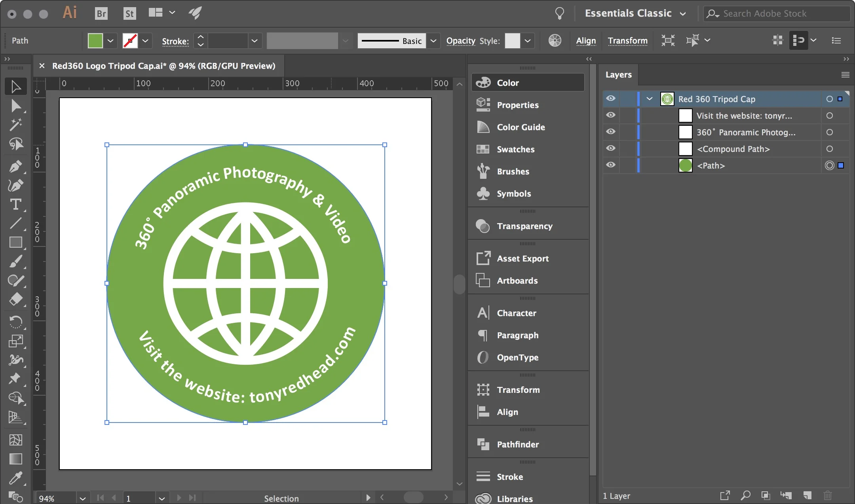Click target circle of Compound Path
The width and height of the screenshot is (855, 504).
(x=830, y=149)
